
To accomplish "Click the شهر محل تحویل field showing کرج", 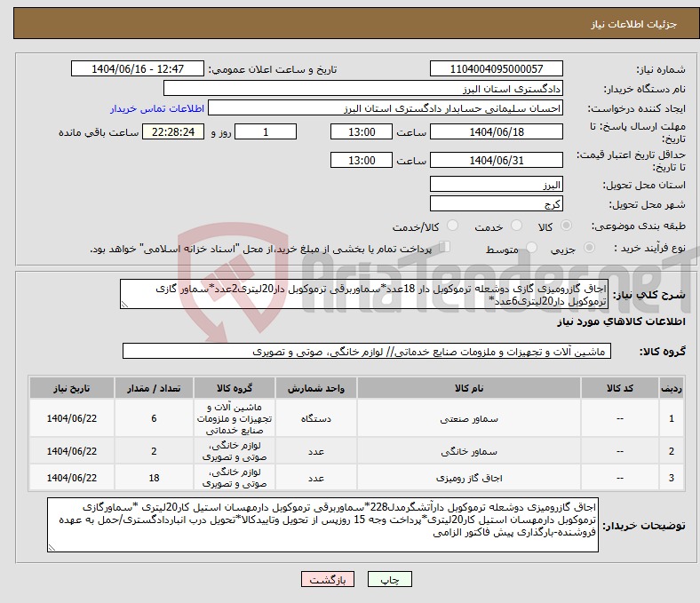I will tap(497, 203).
